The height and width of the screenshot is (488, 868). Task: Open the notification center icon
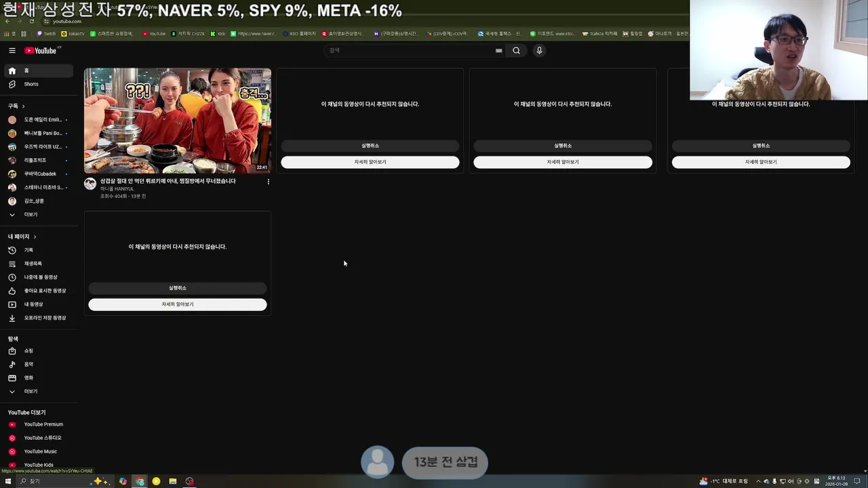point(857,481)
